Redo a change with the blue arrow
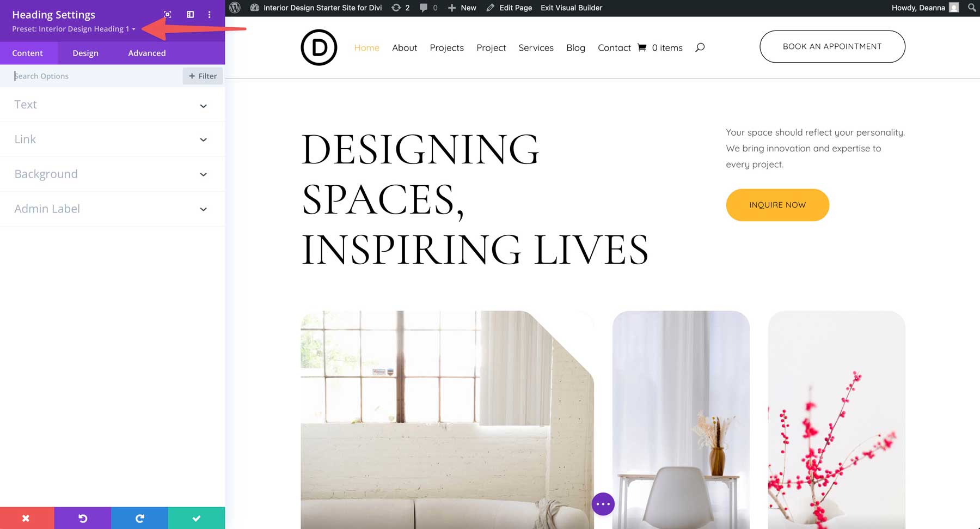 tap(139, 518)
